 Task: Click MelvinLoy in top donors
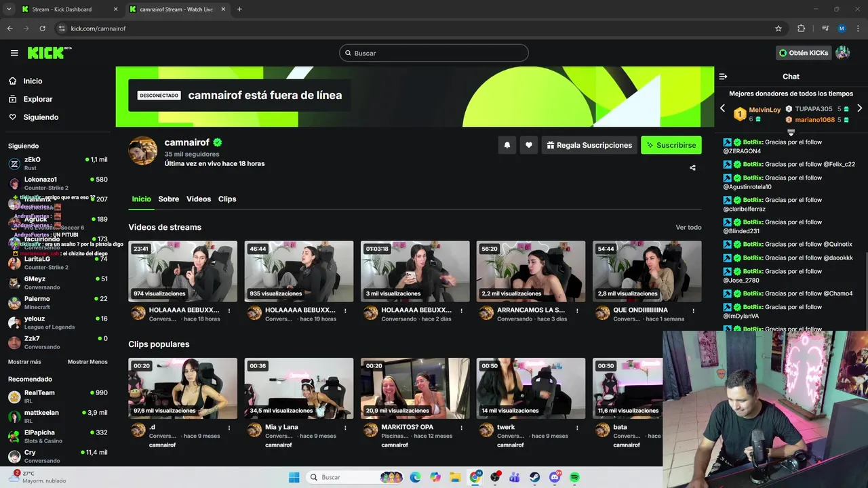764,110
